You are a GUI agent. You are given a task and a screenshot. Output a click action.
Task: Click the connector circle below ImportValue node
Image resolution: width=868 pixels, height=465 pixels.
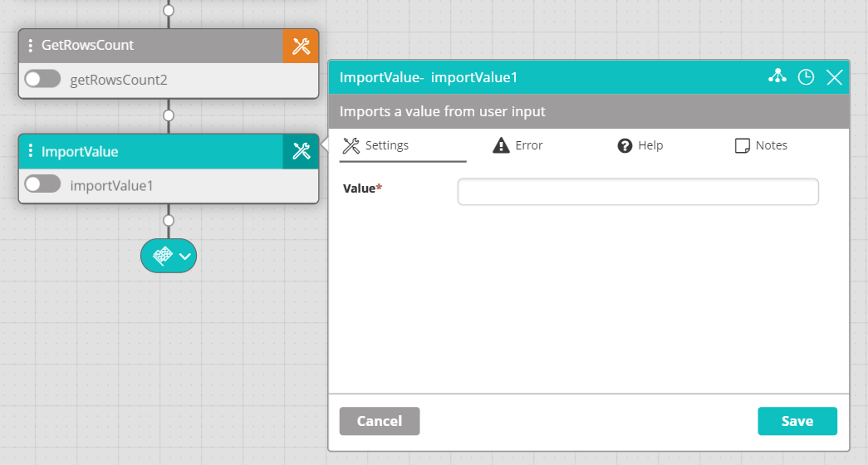coord(169,221)
